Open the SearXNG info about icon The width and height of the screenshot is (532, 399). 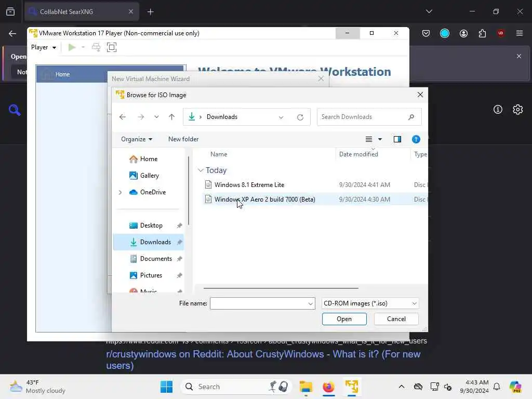(x=498, y=109)
